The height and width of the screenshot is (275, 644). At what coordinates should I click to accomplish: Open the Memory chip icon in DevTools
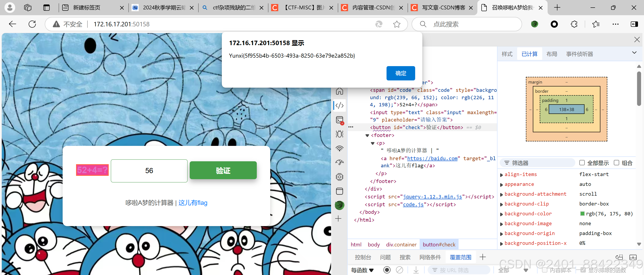(339, 177)
